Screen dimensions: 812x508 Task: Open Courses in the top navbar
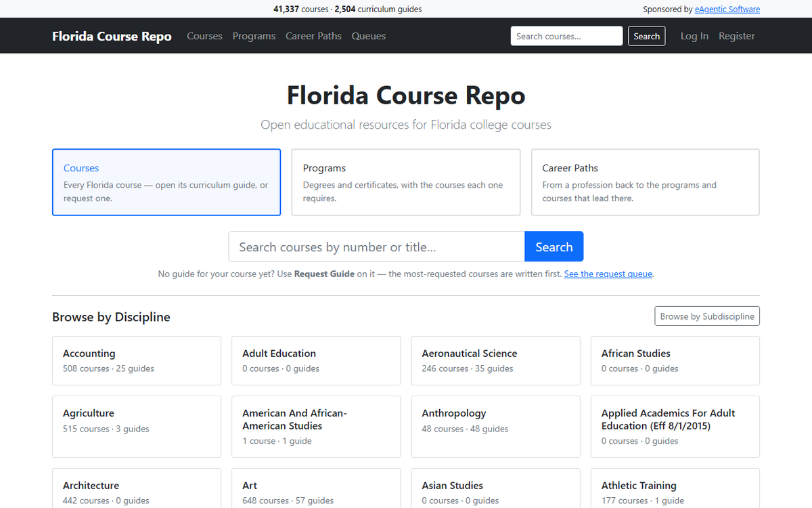(x=204, y=36)
